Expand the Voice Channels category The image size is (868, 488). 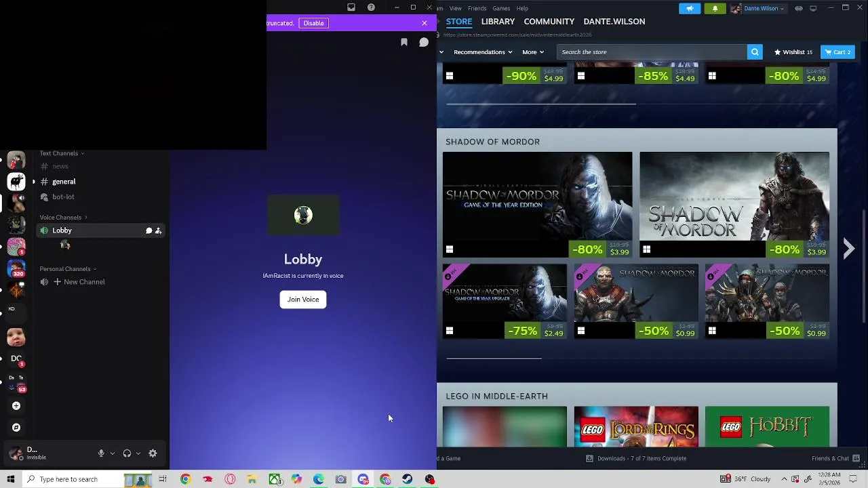tap(63, 218)
